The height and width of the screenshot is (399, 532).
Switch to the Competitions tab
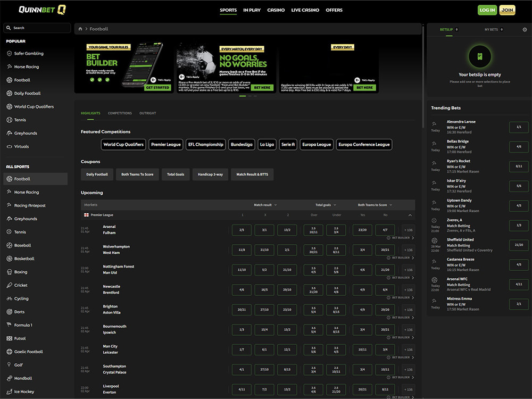120,113
